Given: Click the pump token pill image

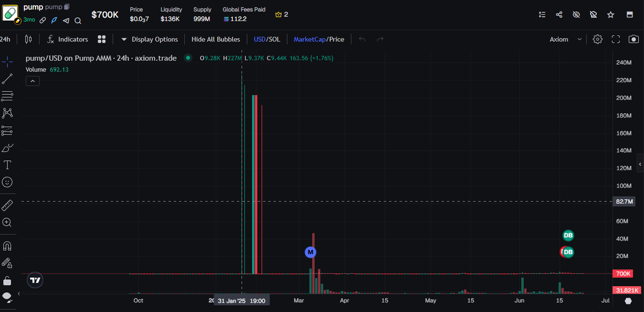Looking at the screenshot, I should pos(11,13).
